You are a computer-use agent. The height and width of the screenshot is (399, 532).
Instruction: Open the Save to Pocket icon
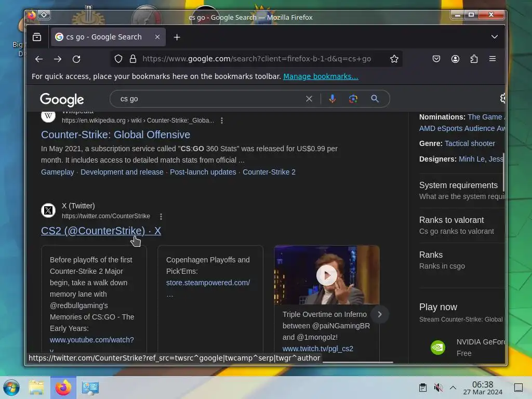click(x=436, y=59)
